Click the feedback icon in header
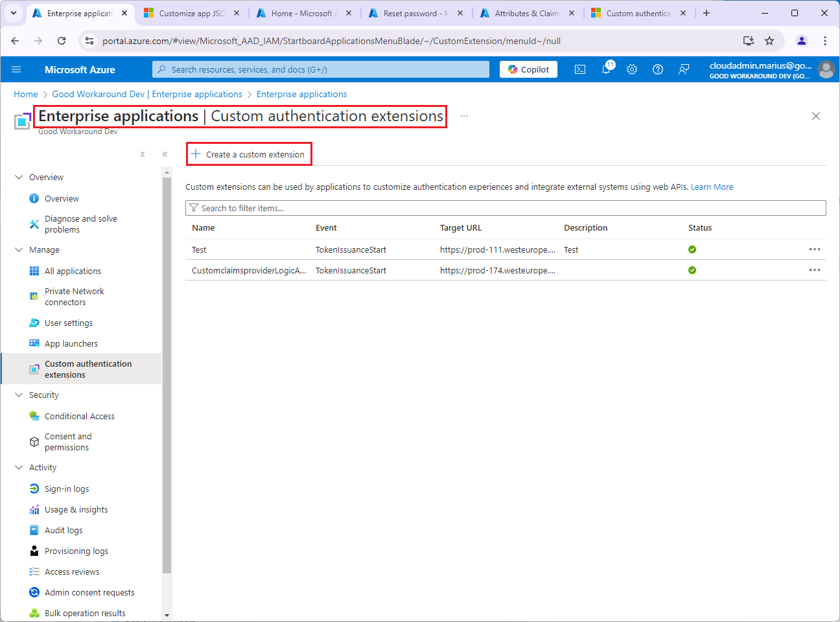The width and height of the screenshot is (840, 622). 684,69
